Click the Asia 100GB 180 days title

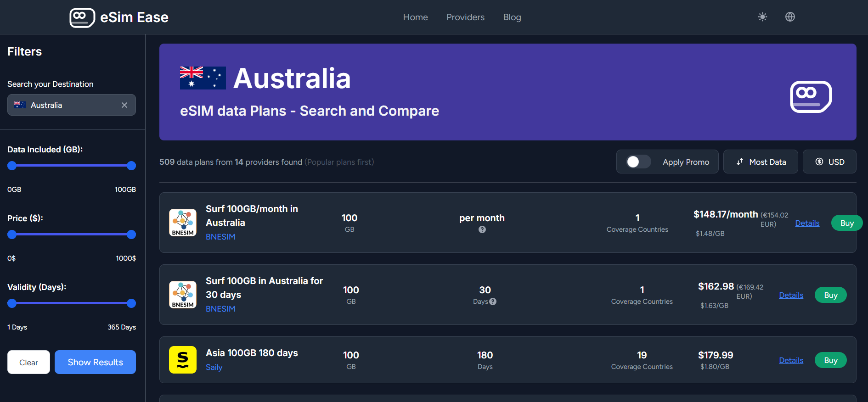(x=252, y=353)
